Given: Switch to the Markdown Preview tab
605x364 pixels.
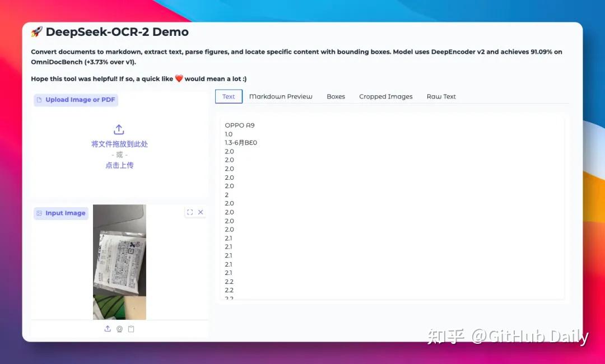Looking at the screenshot, I should pyautogui.click(x=281, y=96).
